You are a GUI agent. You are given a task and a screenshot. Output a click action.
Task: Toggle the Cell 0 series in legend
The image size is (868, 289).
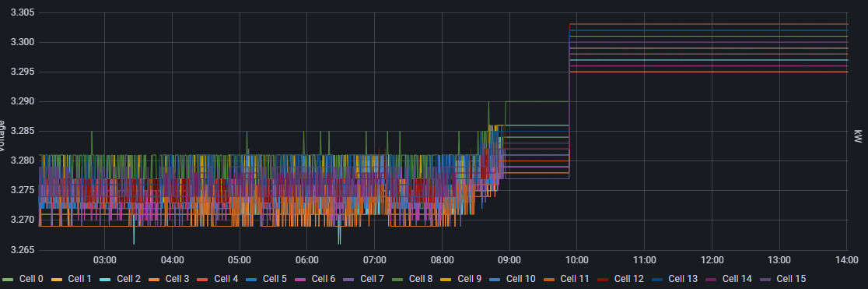point(31,278)
